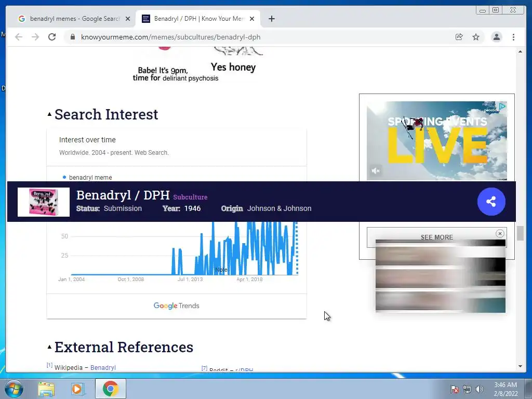Open the AdChoices icon on the ad
Screen dimensions: 532x399
click(502, 106)
